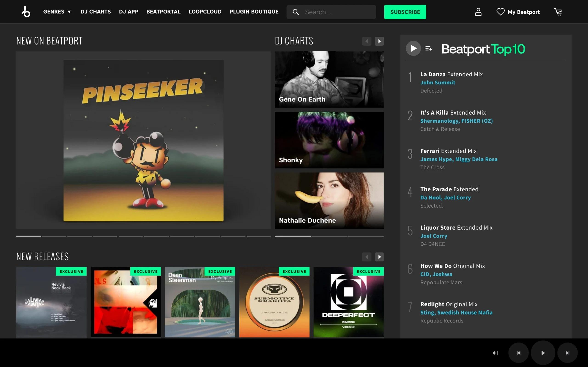Click the My Beatport heart icon
588x367 pixels.
[x=500, y=12]
